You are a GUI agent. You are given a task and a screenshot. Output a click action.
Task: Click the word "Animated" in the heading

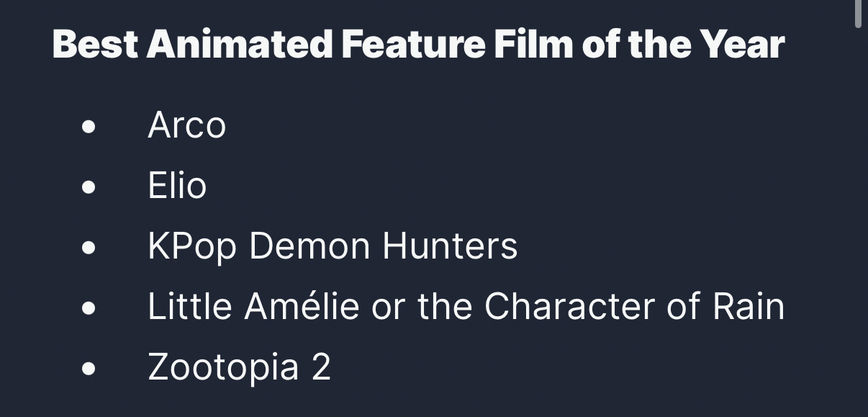(x=240, y=44)
